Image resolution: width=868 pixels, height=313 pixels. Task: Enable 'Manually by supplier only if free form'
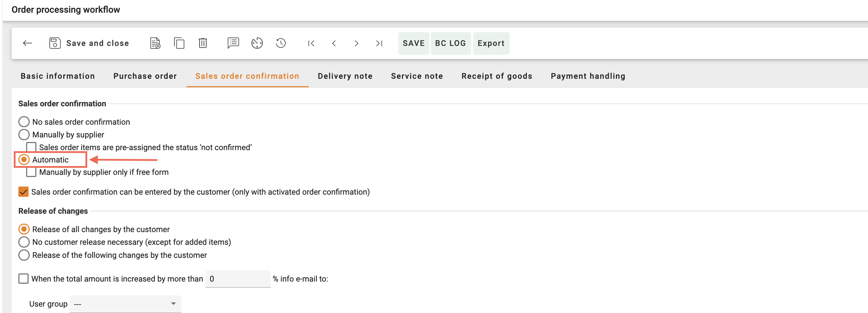(31, 172)
